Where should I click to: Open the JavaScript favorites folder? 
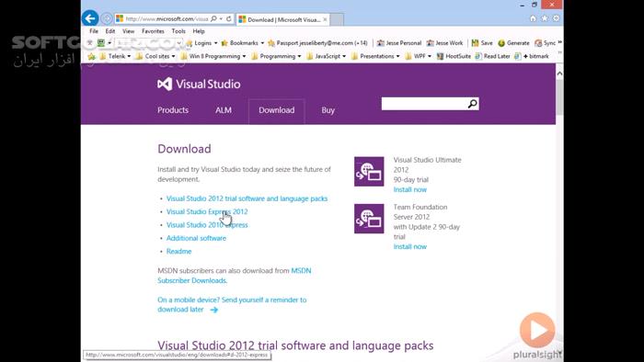pos(326,57)
